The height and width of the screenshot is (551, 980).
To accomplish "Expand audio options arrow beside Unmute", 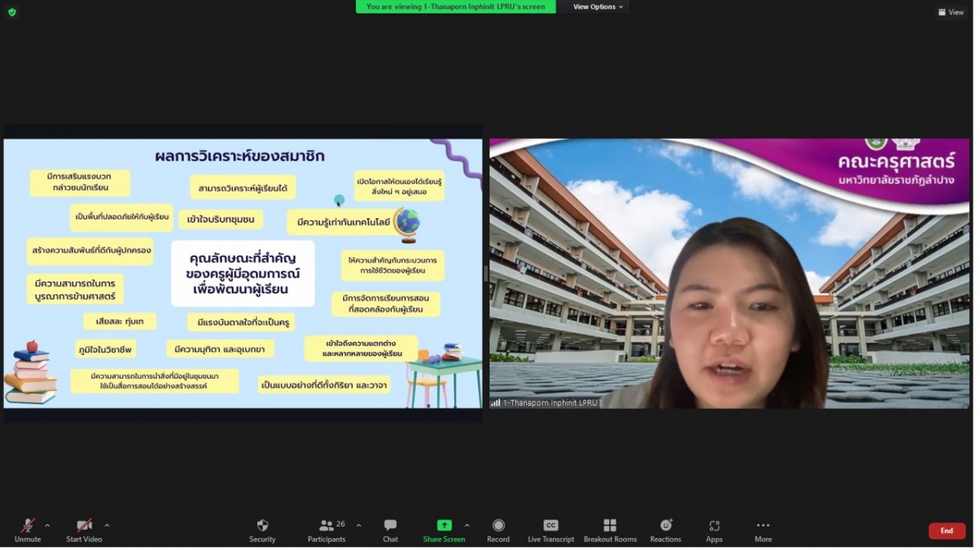I will pyautogui.click(x=47, y=526).
